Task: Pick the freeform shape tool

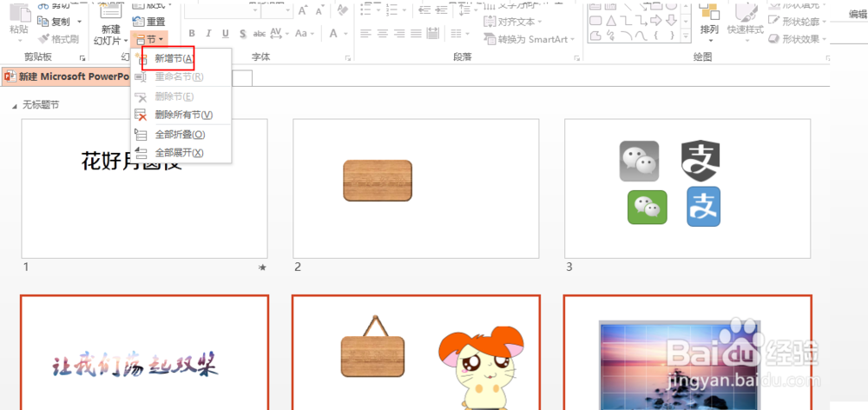Action: 595,36
